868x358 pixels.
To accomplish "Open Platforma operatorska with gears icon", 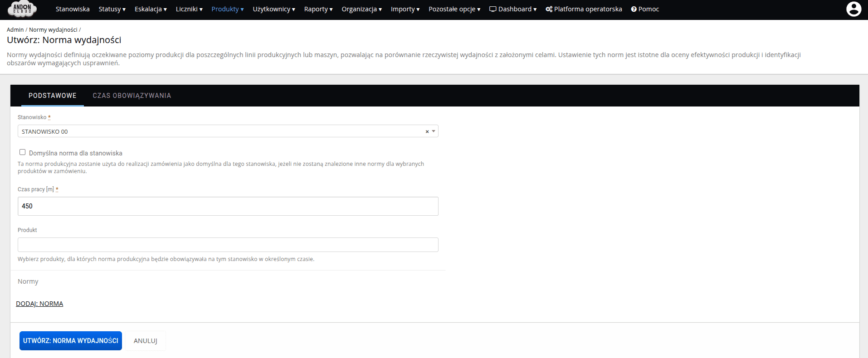I will (584, 9).
